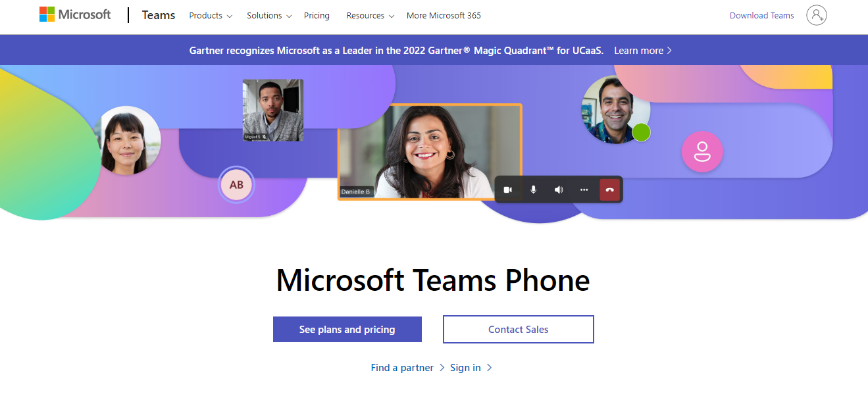The height and width of the screenshot is (404, 868).
Task: Click the smiling bearded man's portrait
Action: click(x=615, y=109)
